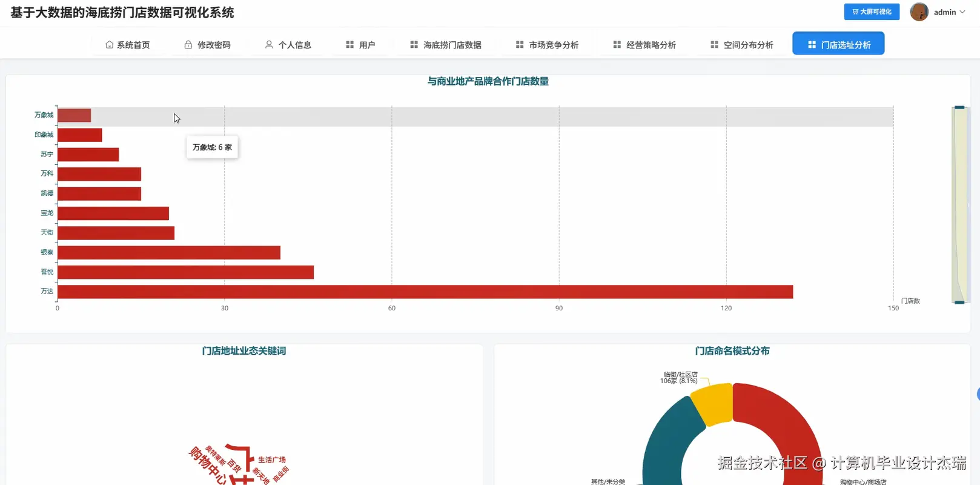The image size is (980, 485).
Task: Click the 印象城 bar in the chart
Action: point(80,135)
